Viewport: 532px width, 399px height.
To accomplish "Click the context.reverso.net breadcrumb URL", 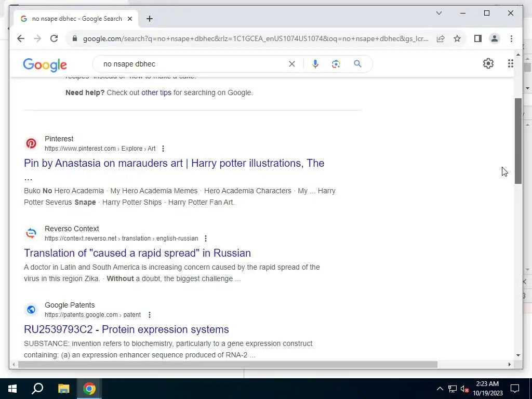I will (121, 238).
